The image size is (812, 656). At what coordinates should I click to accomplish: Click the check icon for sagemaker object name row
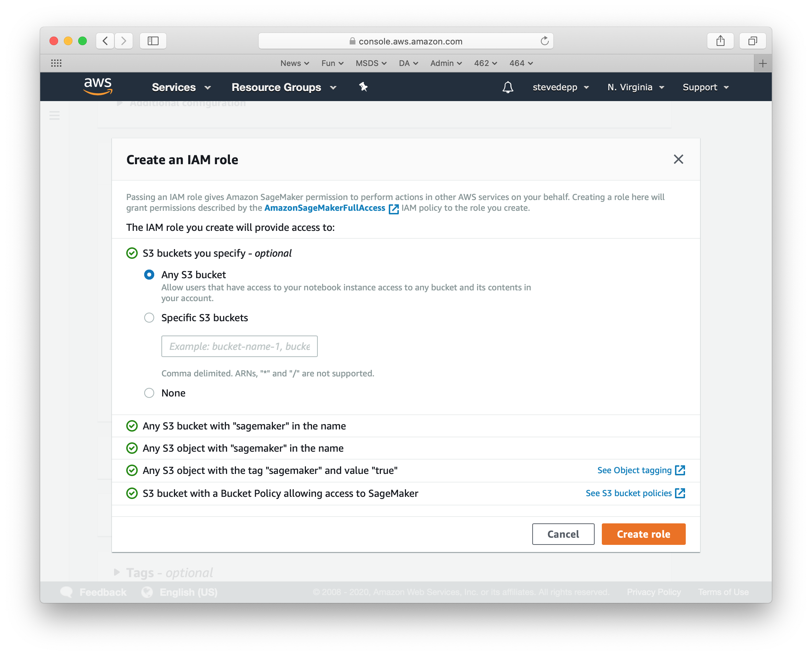point(132,448)
